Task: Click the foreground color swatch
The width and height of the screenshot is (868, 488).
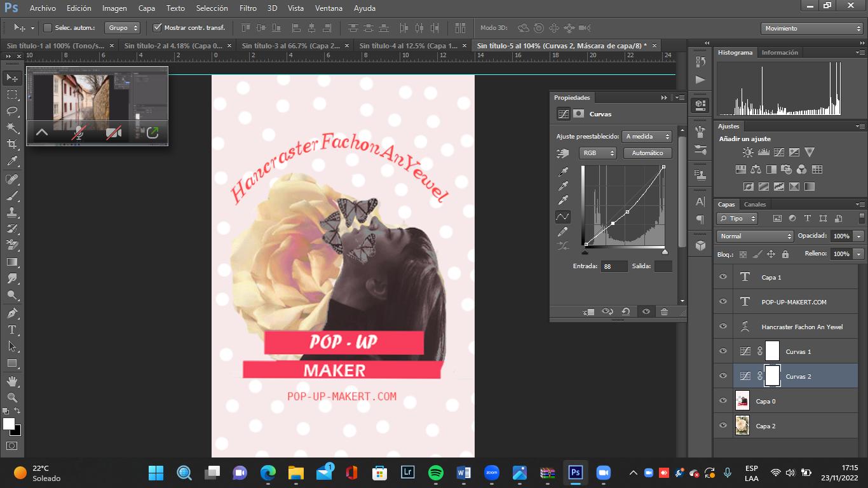Action: 9,424
